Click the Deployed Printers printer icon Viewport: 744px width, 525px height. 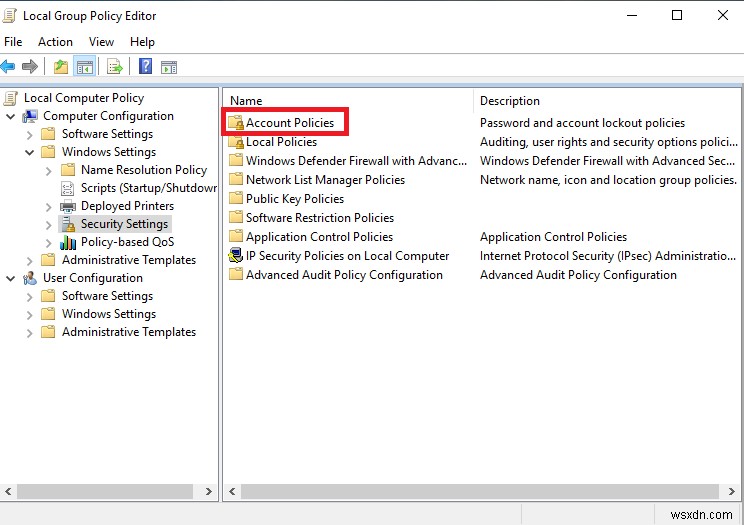[68, 206]
